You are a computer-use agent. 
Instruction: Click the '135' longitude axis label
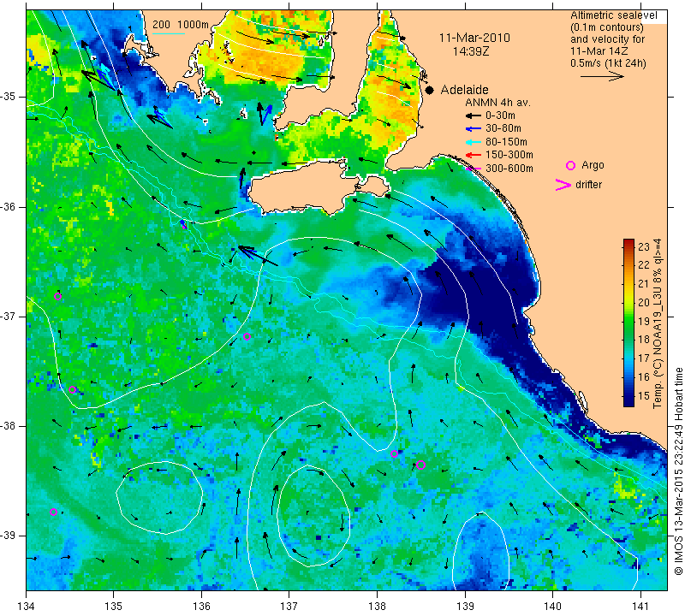(x=114, y=606)
